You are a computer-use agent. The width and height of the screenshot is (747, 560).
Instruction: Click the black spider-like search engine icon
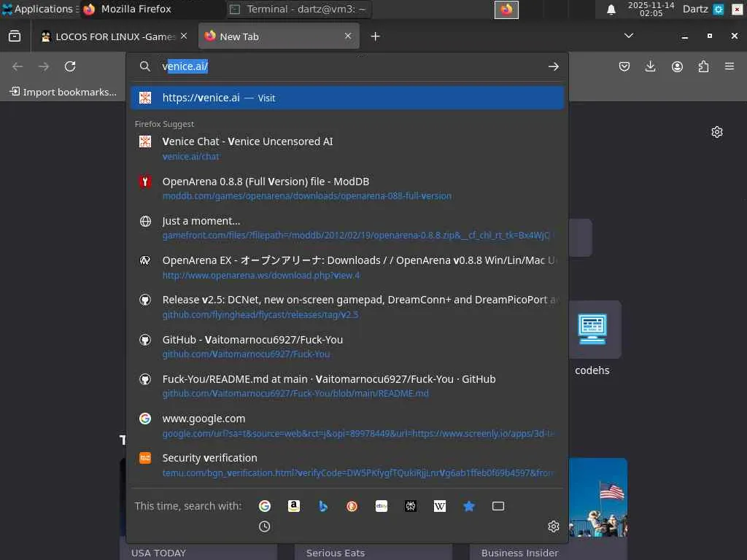coord(411,506)
